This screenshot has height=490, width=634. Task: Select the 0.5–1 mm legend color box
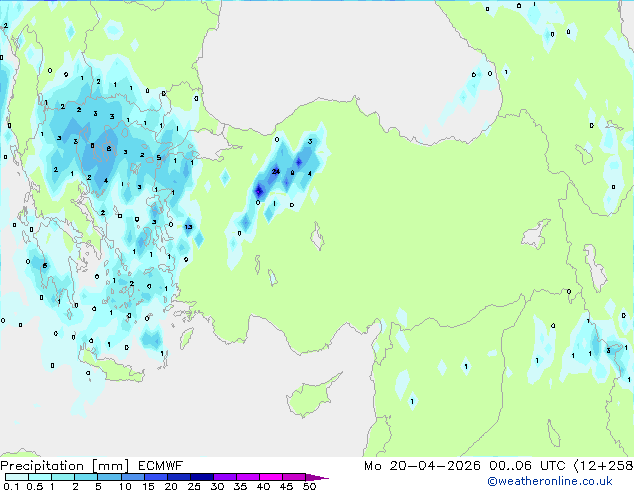[40, 477]
